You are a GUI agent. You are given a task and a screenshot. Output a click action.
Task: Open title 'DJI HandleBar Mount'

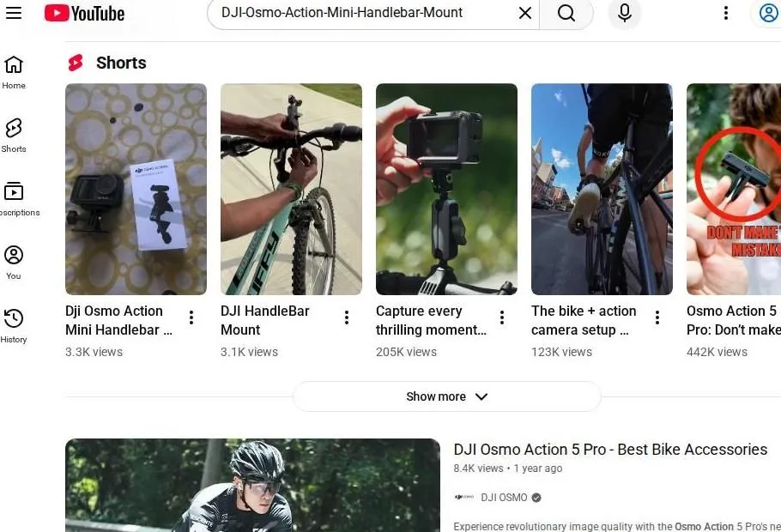click(x=265, y=320)
